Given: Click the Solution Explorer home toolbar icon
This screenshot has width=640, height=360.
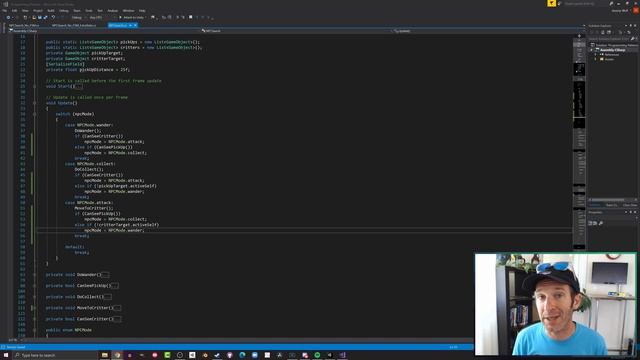Looking at the screenshot, I should pyautogui.click(x=602, y=32).
